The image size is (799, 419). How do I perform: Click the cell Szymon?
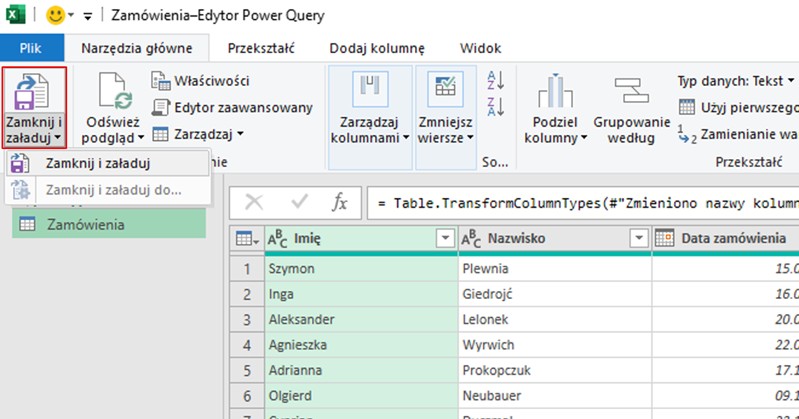pos(361,268)
